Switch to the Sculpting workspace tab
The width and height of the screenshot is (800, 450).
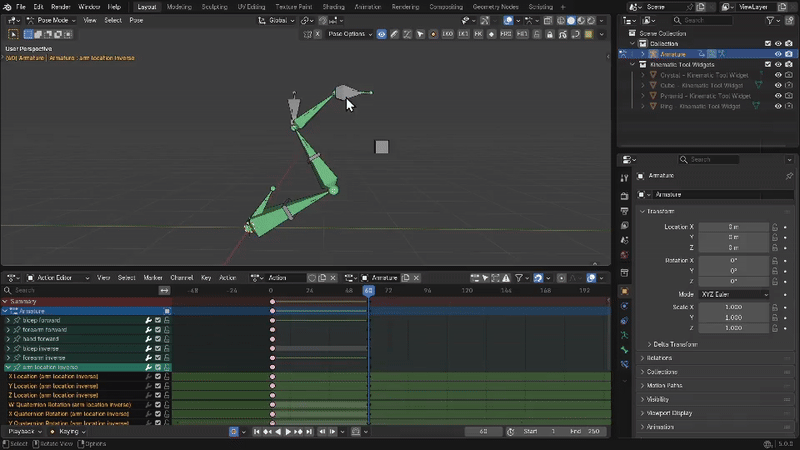coord(214,6)
